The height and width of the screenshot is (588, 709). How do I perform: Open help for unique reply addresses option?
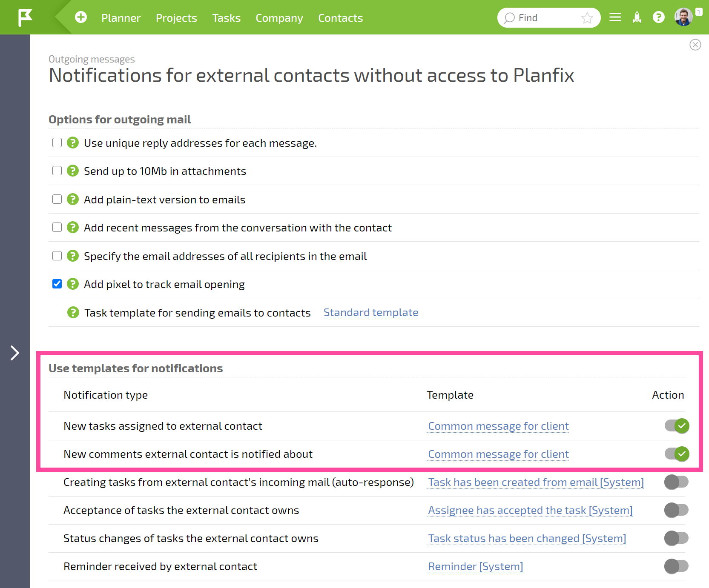tap(73, 143)
